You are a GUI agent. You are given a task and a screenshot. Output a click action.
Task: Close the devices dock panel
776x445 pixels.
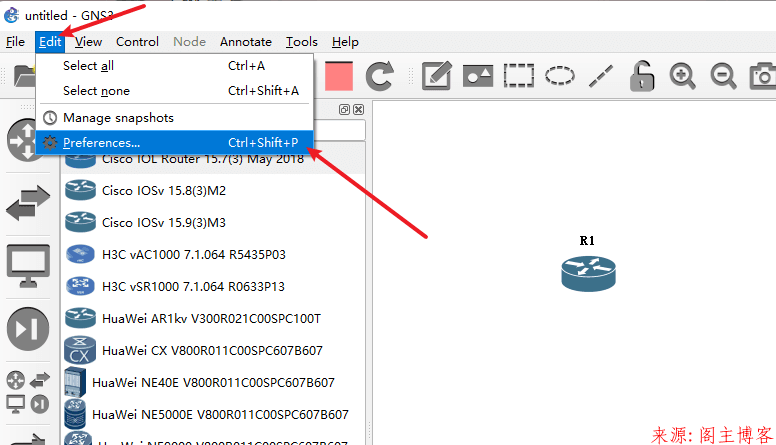pos(358,109)
